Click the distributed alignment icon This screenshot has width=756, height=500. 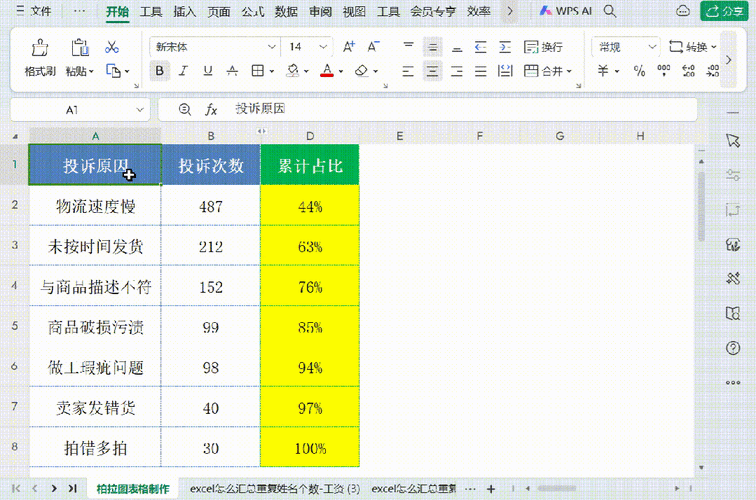[505, 71]
